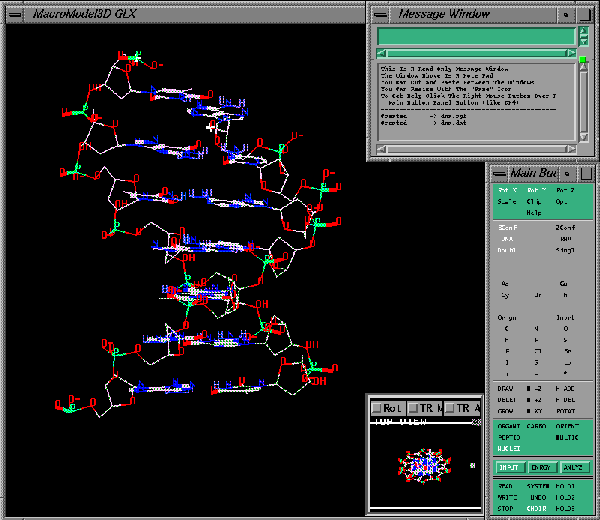The width and height of the screenshot is (600, 520).
Task: Enable the TR M checkbox
Action: point(413,409)
